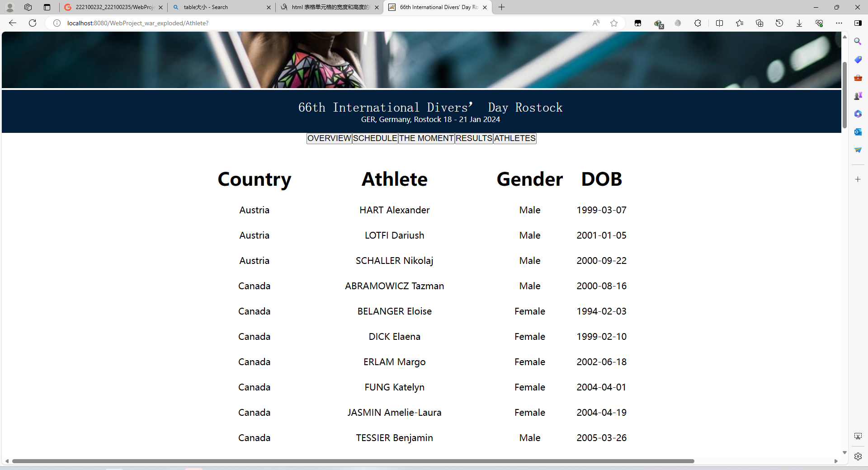
Task: Switch to the 222100232_222100235/WebProj tab
Action: click(113, 7)
